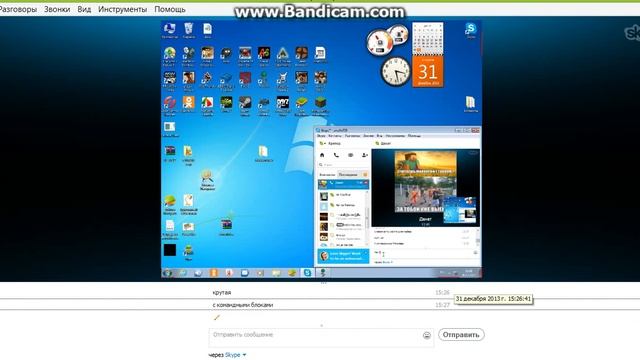Click the folder icon at shared desktop's right
The height and width of the screenshot is (360, 640).
click(470, 104)
